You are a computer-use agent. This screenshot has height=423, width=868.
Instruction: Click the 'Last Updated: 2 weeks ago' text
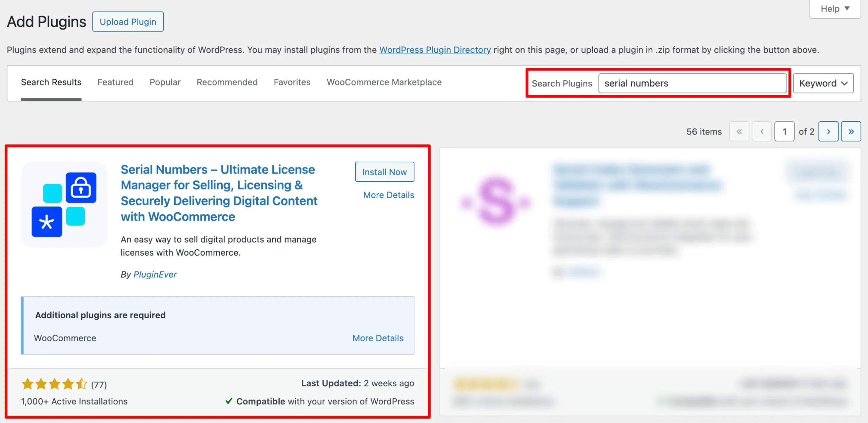click(358, 383)
